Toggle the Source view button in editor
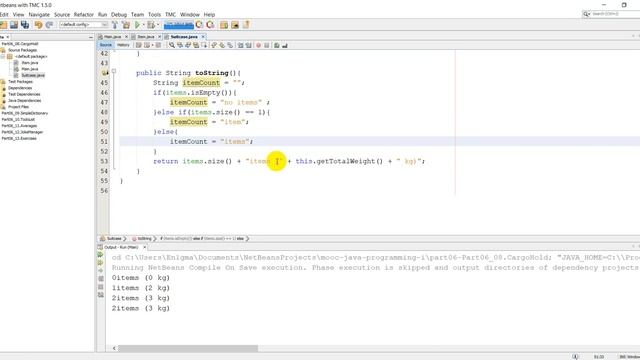640x360 pixels. coord(105,45)
